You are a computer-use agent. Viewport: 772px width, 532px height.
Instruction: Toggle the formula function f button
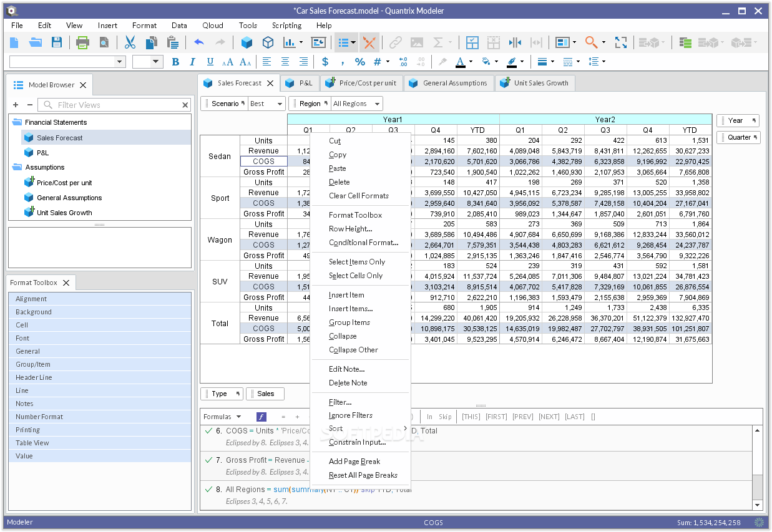(x=261, y=417)
